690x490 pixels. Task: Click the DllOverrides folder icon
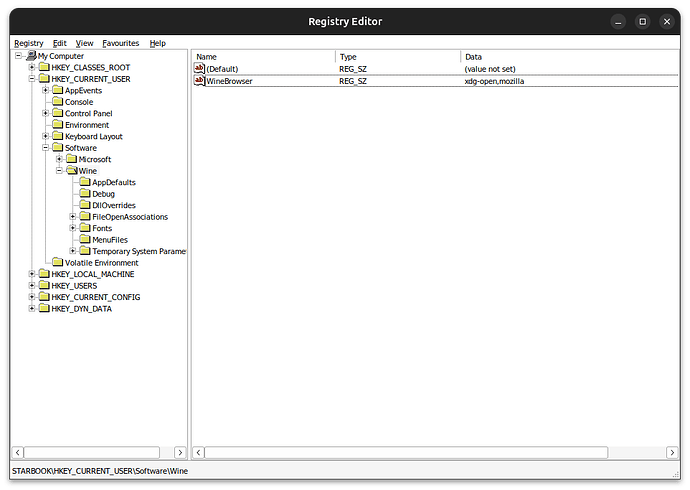(84, 205)
